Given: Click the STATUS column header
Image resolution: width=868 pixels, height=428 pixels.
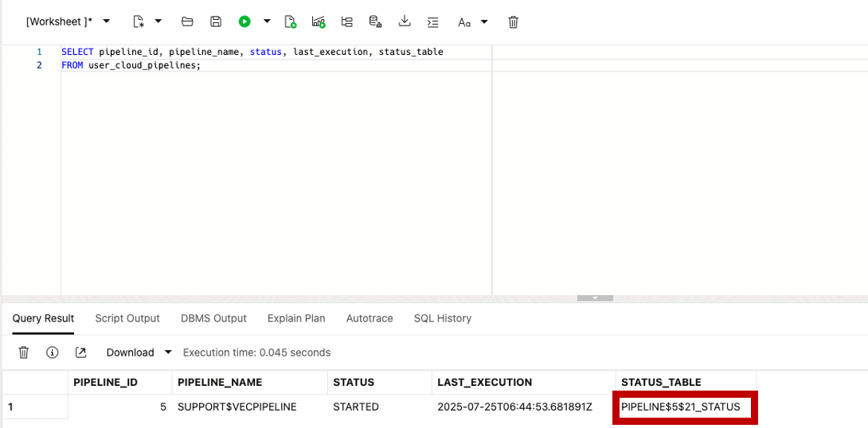Looking at the screenshot, I should click(x=380, y=382).
